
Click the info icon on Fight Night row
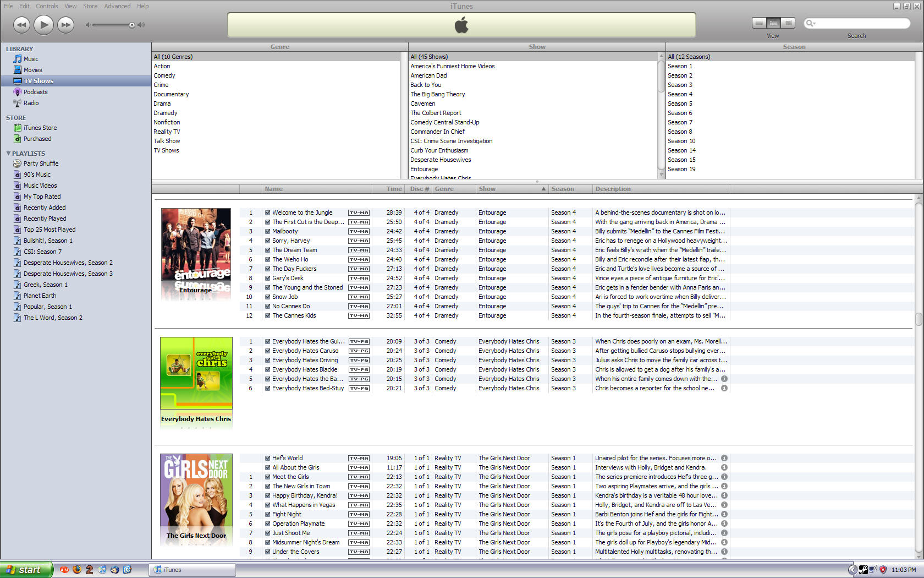pyautogui.click(x=724, y=514)
